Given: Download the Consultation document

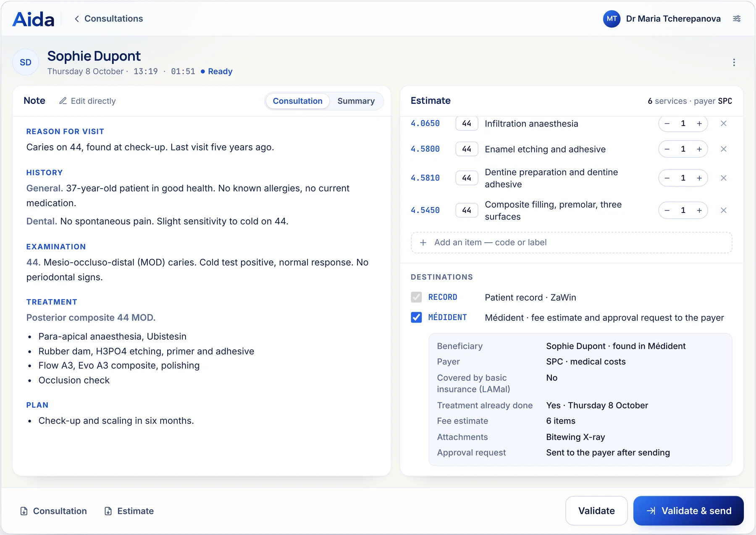Looking at the screenshot, I should pos(53,511).
